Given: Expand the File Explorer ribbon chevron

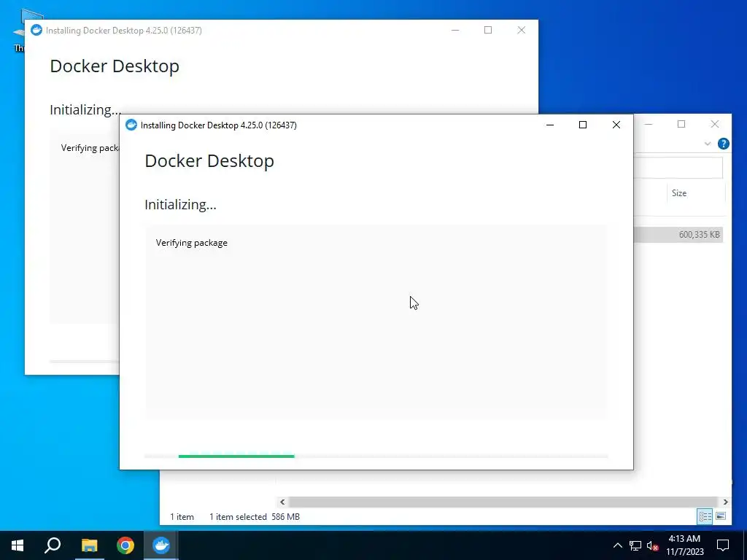Looking at the screenshot, I should click(708, 144).
